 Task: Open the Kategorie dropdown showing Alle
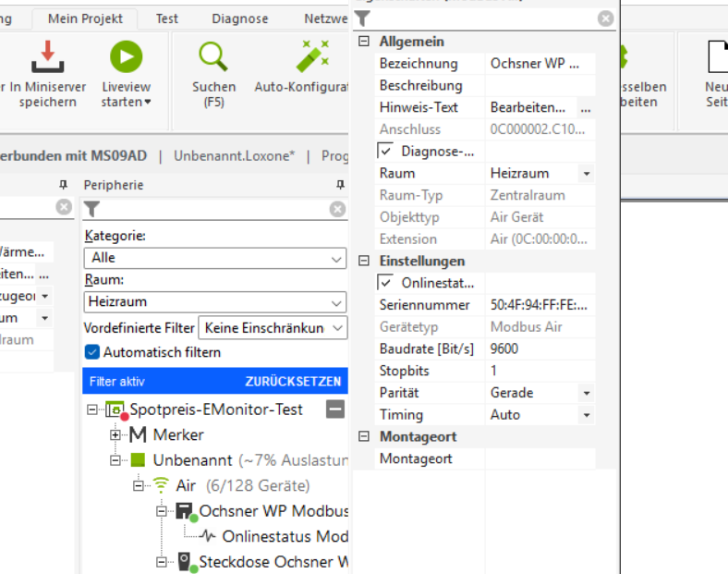coord(215,258)
